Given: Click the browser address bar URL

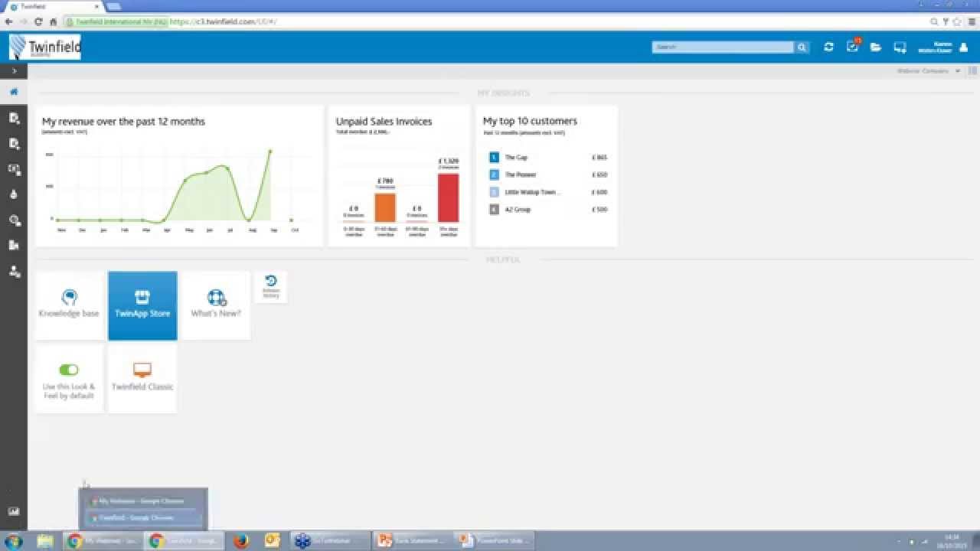Looking at the screenshot, I should [x=222, y=21].
